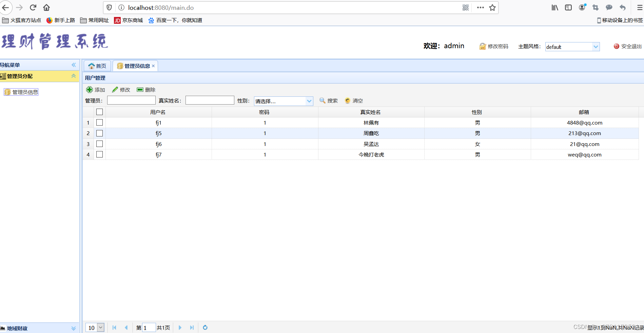Bookmark this page with the star icon
The image size is (644, 333).
[x=492, y=7]
